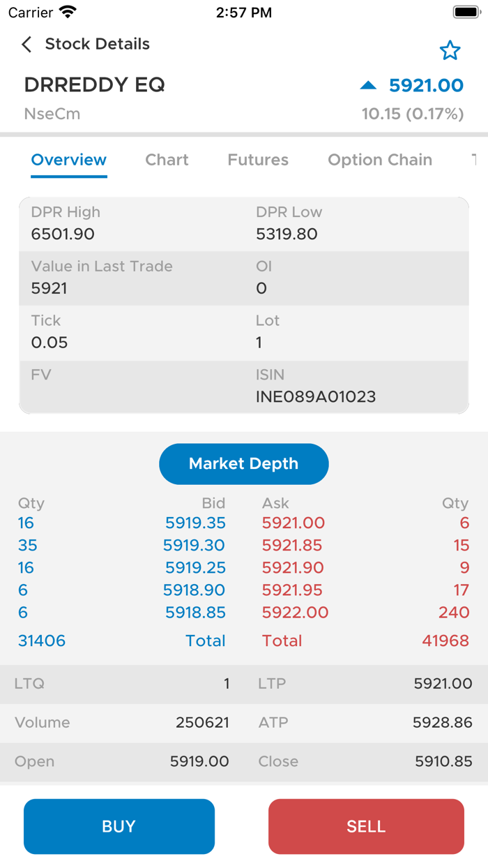Tap the battery indicator in the status bar
The image size is (488, 868).
[x=464, y=10]
